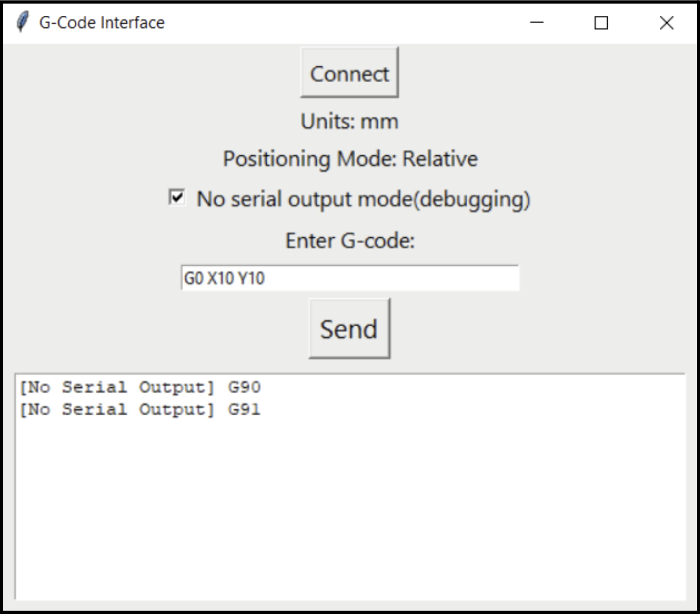This screenshot has height=614, width=700.
Task: Click the feather icon in the title bar
Action: [22, 23]
